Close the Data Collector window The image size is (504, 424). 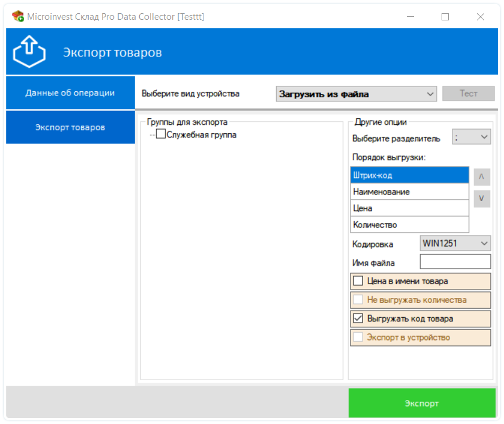[x=481, y=16]
